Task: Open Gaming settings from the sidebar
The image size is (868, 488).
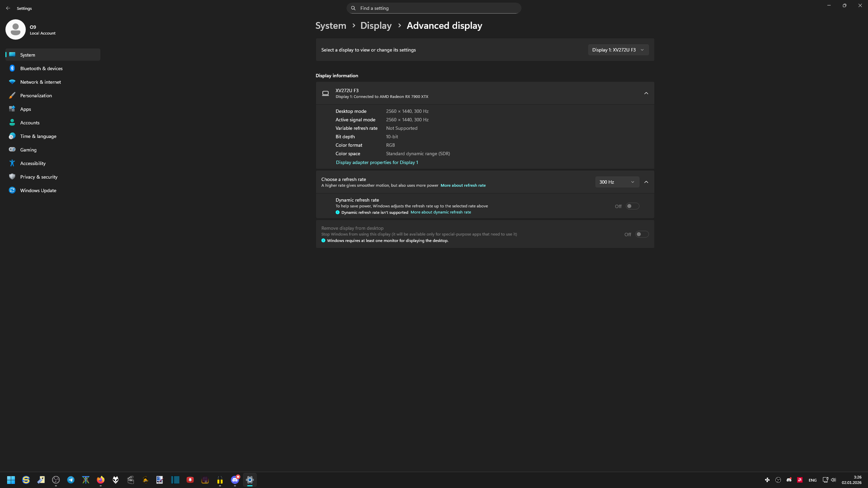Action: point(28,149)
